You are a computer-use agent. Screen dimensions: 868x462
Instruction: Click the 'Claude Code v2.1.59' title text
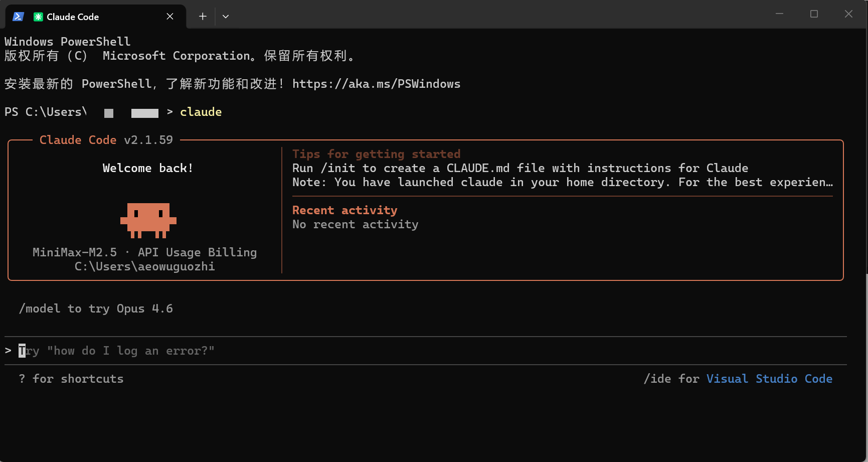[106, 140]
